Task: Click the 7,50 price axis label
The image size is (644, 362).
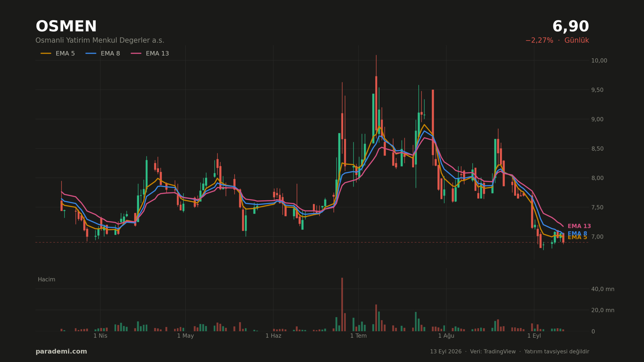Action: coord(597,208)
